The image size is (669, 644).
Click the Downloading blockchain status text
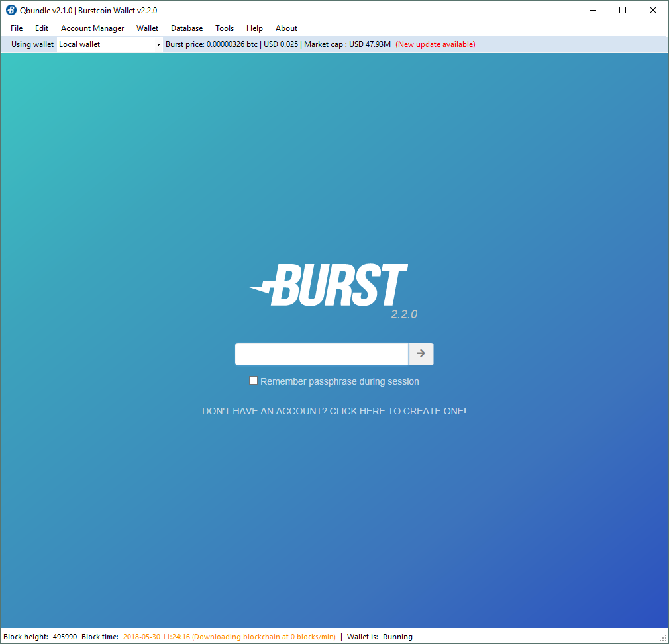264,637
